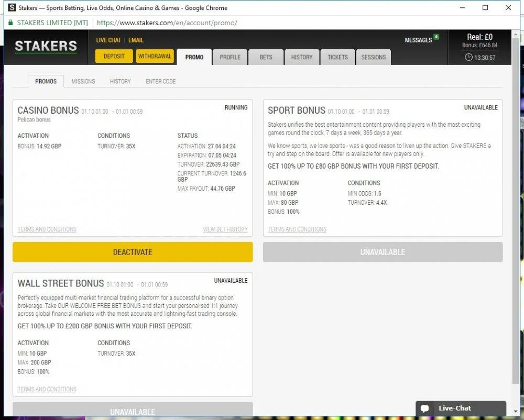Image resolution: width=524 pixels, height=420 pixels.
Task: Click Turnover 22639.43 GBP value
Action: 208,164
